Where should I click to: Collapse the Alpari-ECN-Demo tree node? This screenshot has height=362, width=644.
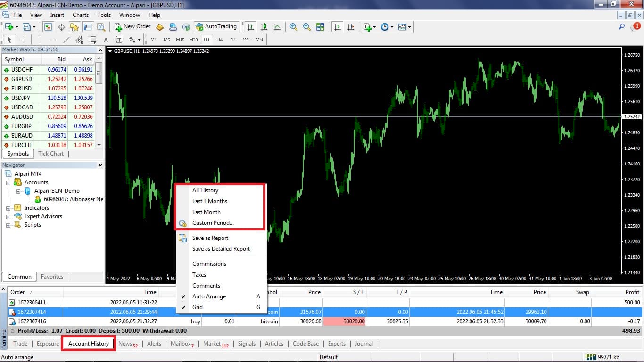pyautogui.click(x=18, y=191)
